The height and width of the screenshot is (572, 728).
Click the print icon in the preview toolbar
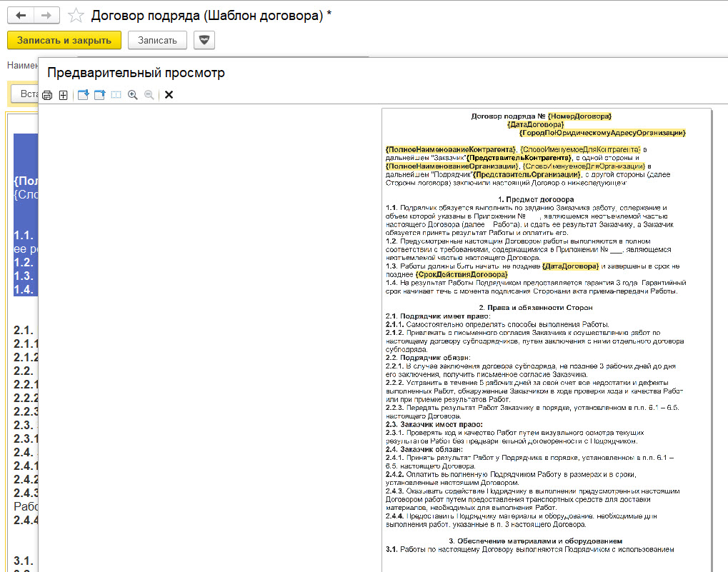pos(47,95)
